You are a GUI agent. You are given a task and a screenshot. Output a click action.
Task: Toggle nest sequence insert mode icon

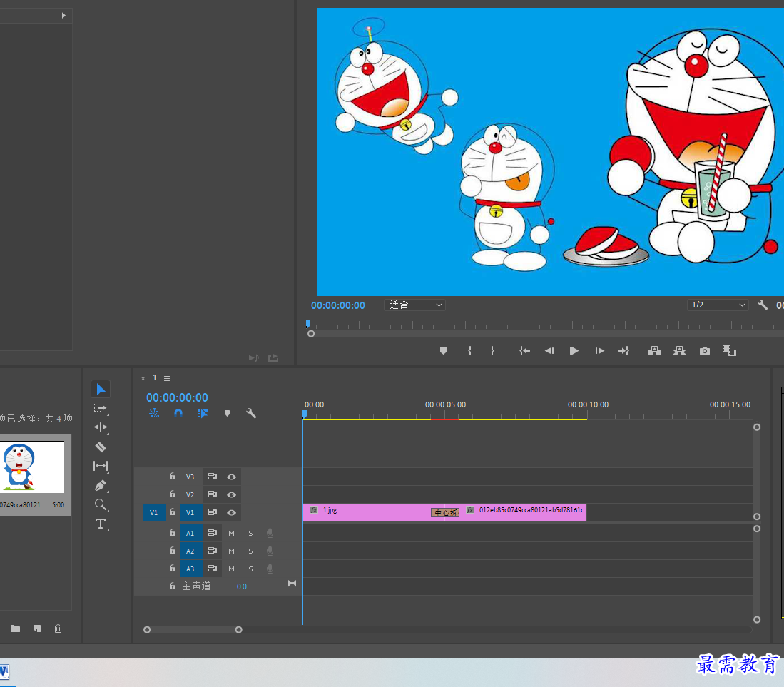tap(154, 413)
